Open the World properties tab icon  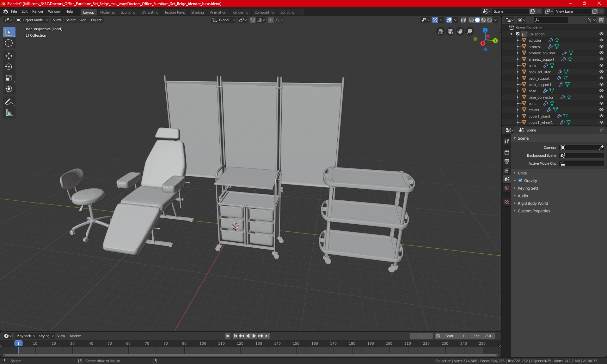click(507, 188)
